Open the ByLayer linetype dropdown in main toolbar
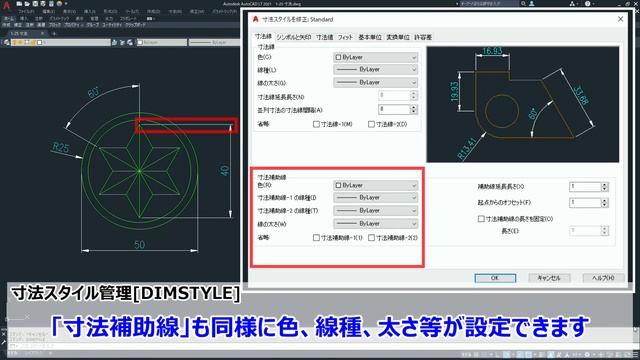Viewport: 640px width, 360px height. (214, 42)
